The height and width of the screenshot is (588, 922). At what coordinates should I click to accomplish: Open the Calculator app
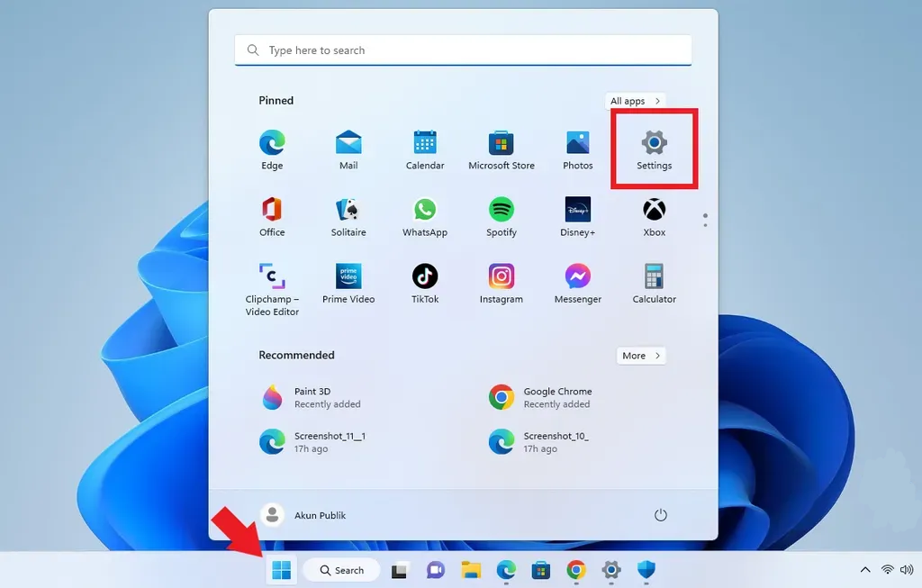(x=654, y=284)
